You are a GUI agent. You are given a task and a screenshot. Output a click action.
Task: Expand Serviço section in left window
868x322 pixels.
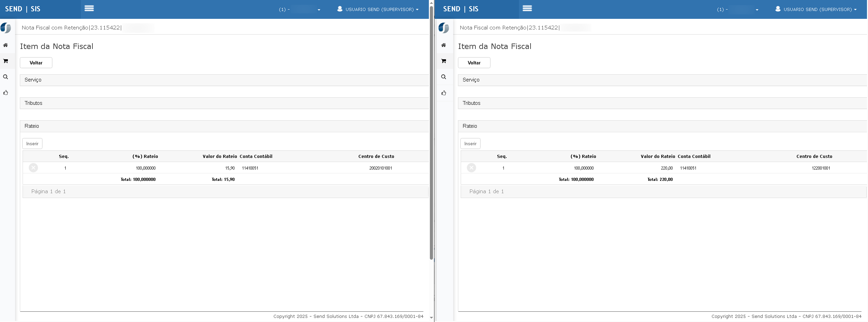coord(224,80)
